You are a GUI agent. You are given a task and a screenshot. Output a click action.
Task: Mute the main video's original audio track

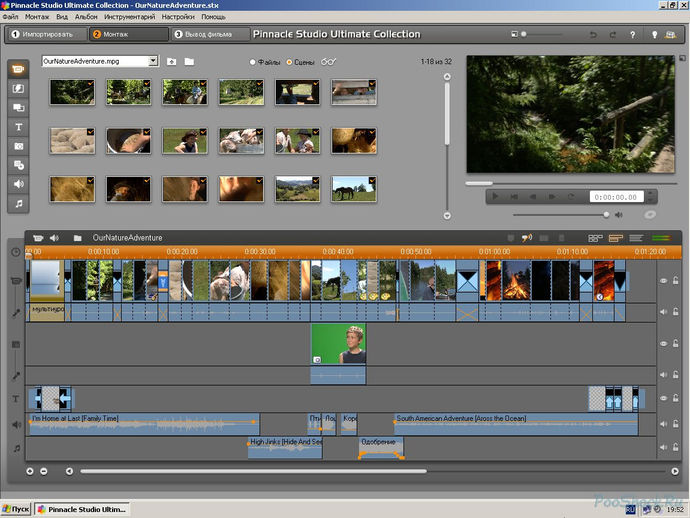[663, 312]
